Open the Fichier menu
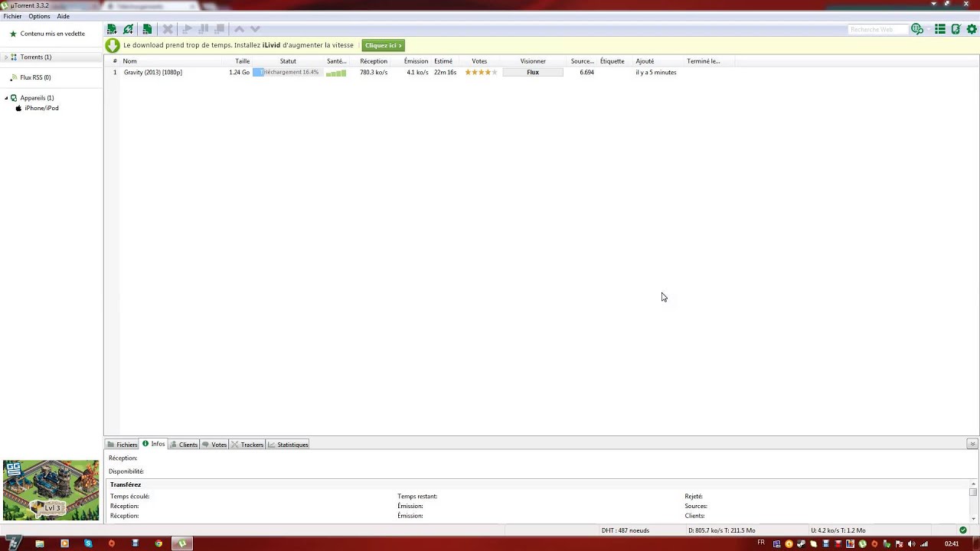 click(x=12, y=16)
